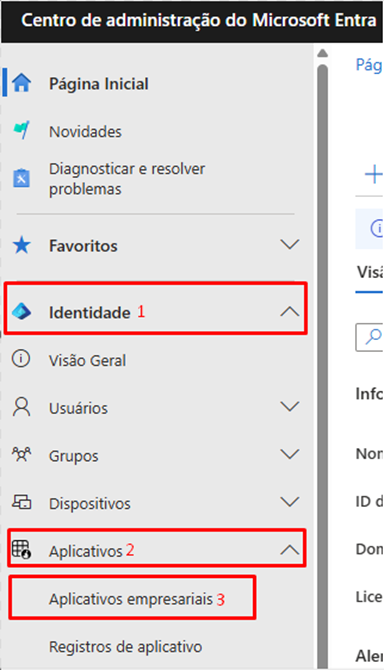The width and height of the screenshot is (384, 670).
Task: Click the Usuários person icon
Action: pos(21,407)
